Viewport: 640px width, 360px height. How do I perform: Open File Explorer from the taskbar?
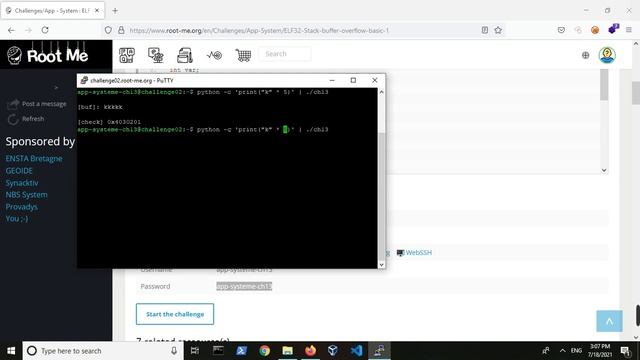287,351
